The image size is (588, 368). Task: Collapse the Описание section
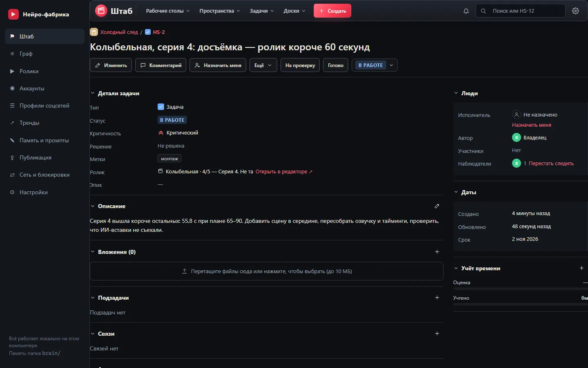[93, 206]
